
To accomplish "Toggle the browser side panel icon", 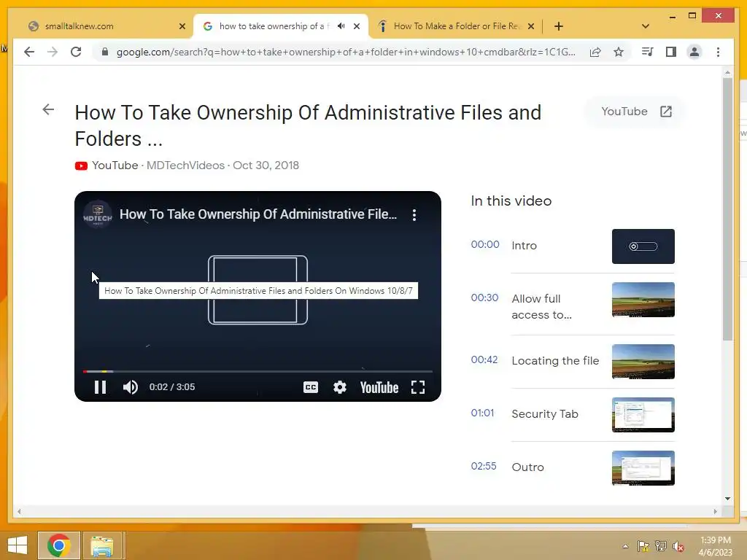I will coord(671,52).
